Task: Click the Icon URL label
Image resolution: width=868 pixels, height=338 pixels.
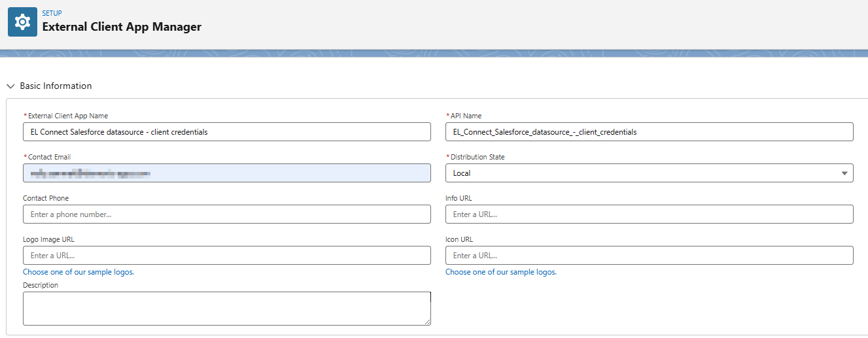Action: pos(459,239)
